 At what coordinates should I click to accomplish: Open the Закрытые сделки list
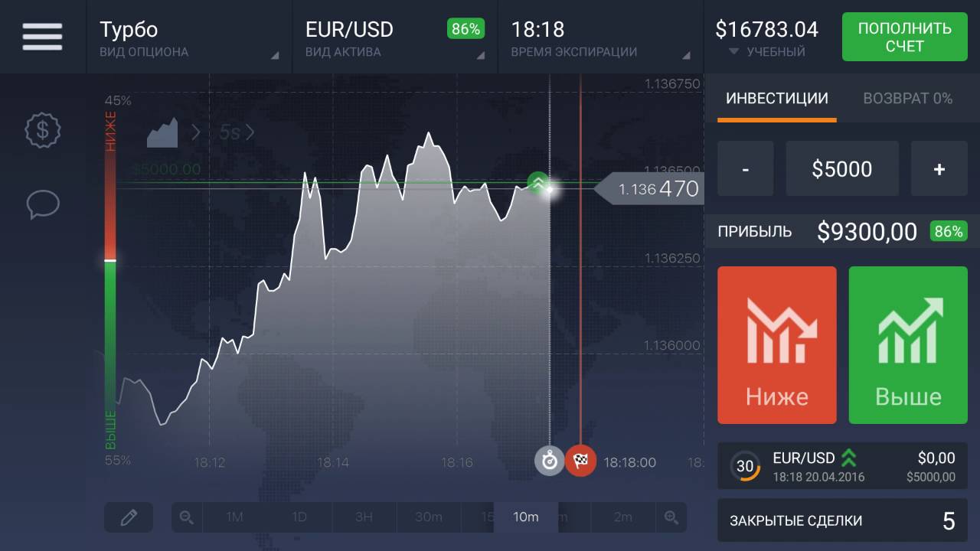click(842, 521)
